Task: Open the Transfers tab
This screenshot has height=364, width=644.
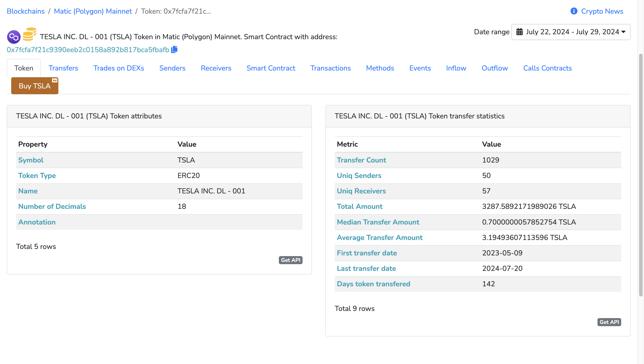Action: click(x=63, y=68)
